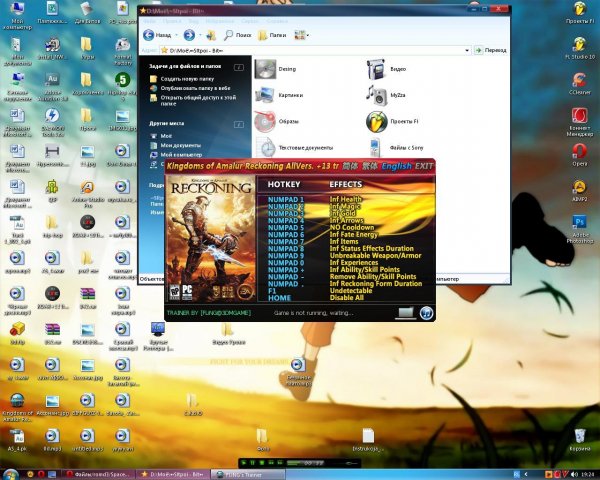Click the Inf Fate Energy effect row

tap(354, 234)
